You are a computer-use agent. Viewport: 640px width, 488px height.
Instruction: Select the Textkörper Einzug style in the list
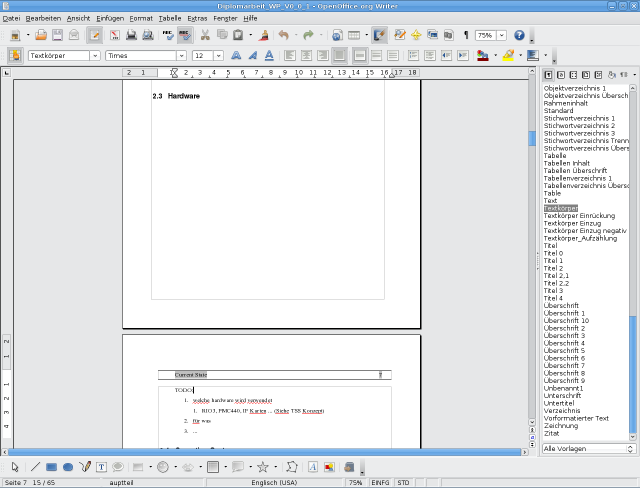pyautogui.click(x=572, y=223)
